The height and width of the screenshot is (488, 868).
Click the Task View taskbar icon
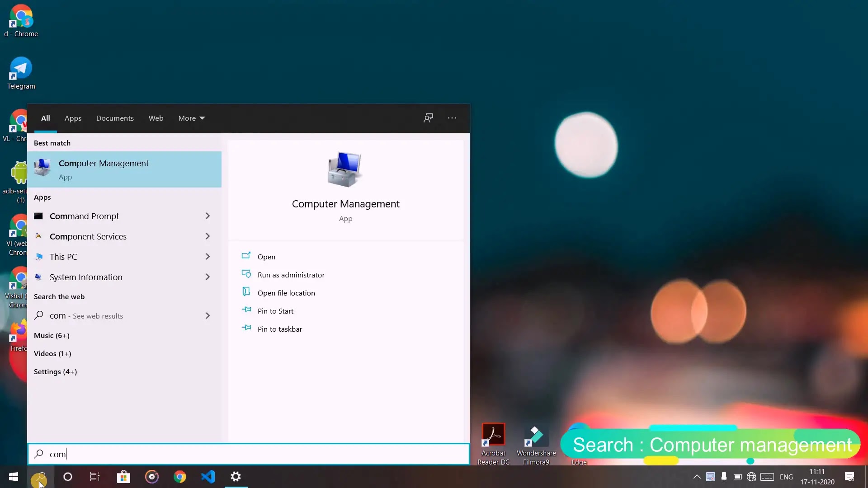[x=95, y=477]
